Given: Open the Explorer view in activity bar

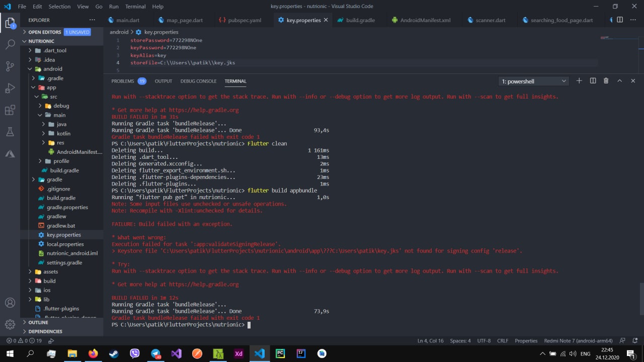Looking at the screenshot, I should 10,23.
